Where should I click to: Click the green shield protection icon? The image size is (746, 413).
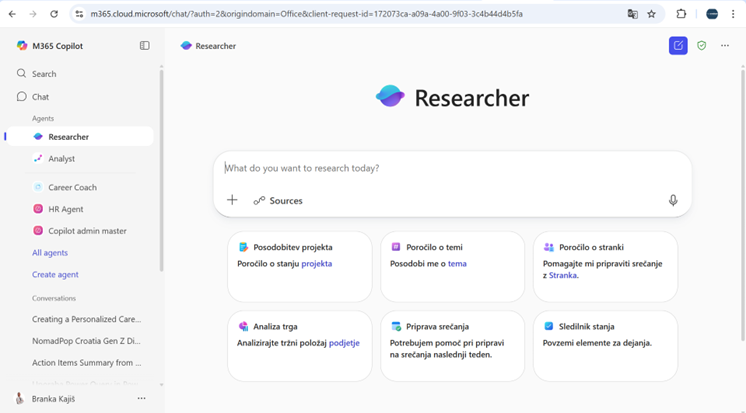[702, 46]
